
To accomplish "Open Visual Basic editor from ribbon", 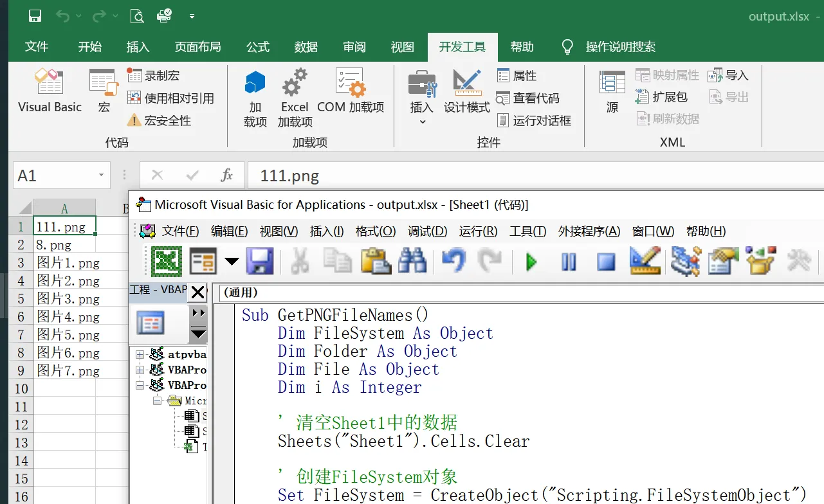I will click(50, 91).
